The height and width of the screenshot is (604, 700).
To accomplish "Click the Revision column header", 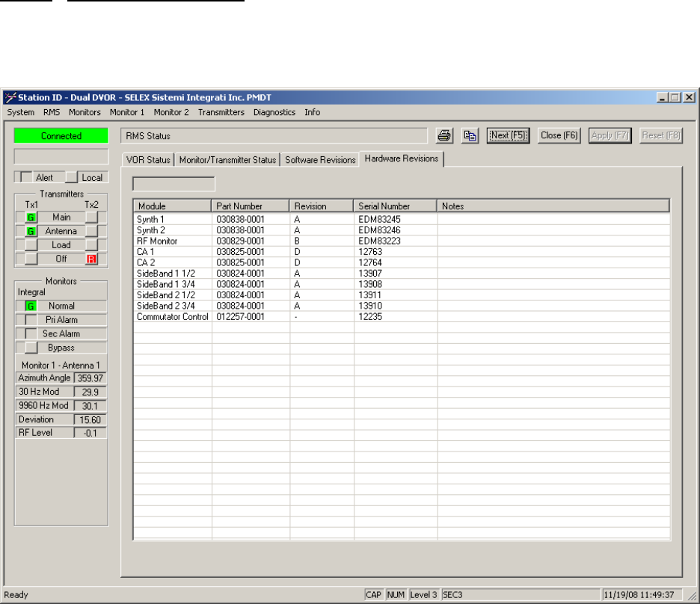I will click(321, 206).
